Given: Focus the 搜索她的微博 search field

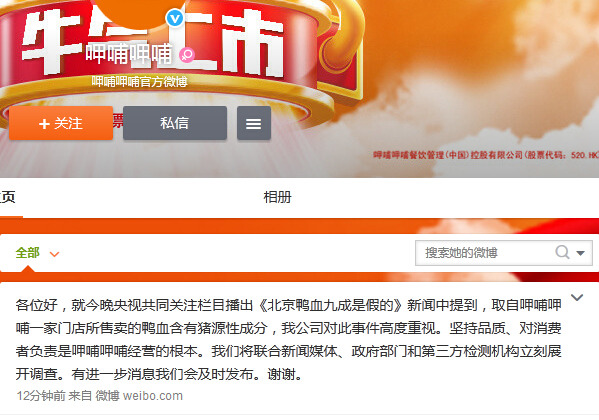Looking at the screenshot, I should (485, 253).
